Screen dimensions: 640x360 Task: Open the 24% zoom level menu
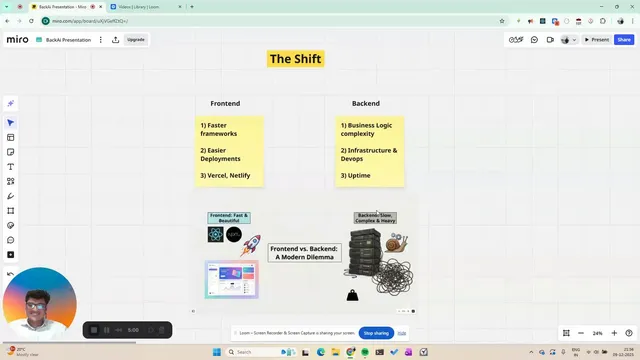[598, 333]
